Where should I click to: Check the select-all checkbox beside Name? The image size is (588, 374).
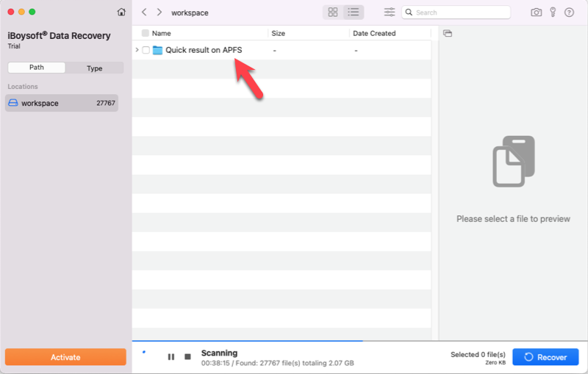(145, 33)
